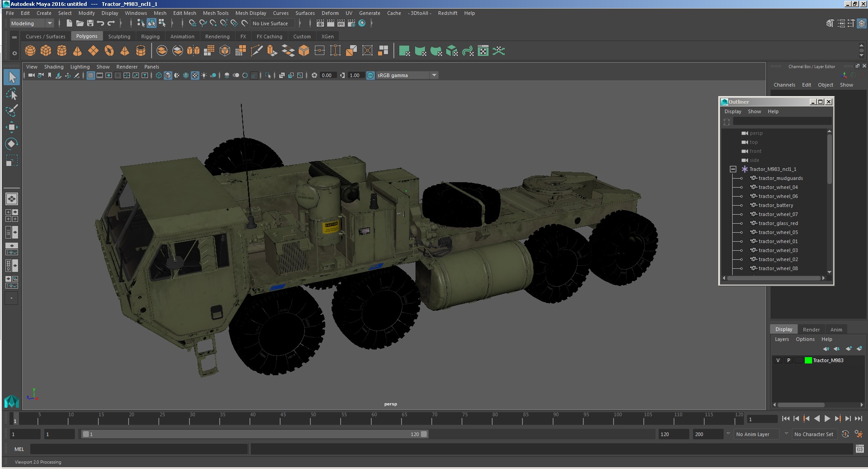Select the four-view layout icon
This screenshot has width=868, height=469.
12,216
